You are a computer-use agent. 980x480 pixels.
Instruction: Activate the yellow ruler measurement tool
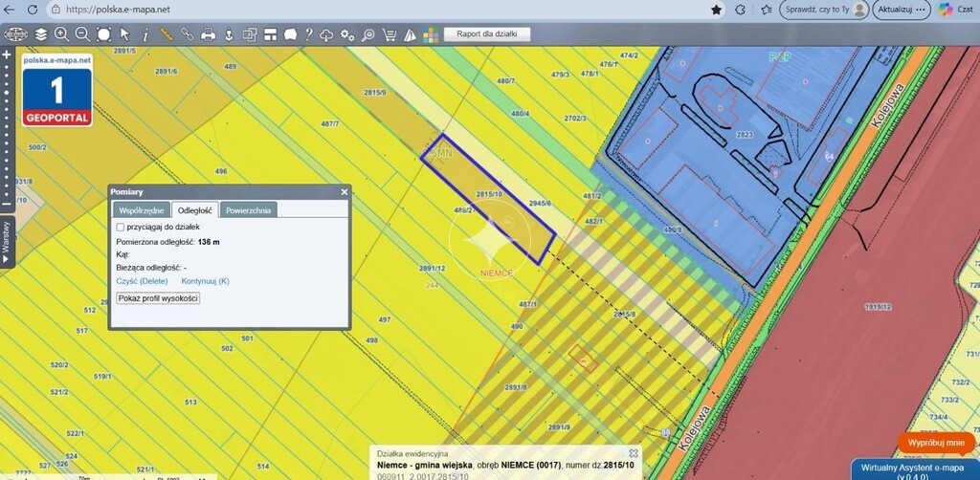coord(167,34)
